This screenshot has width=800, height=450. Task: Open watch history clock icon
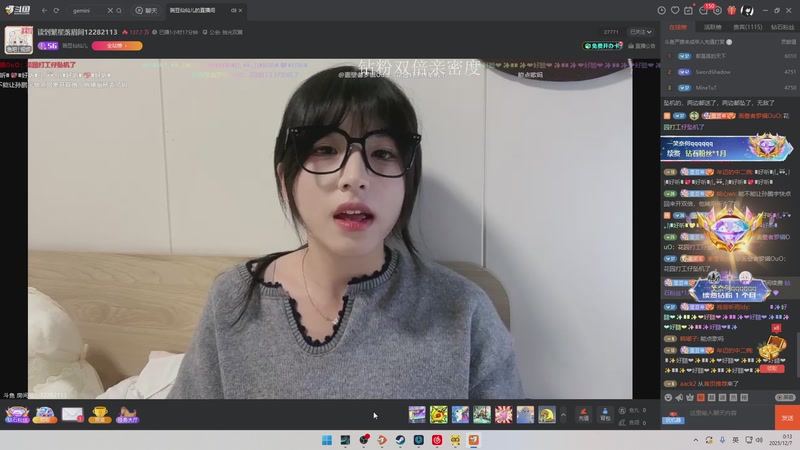[x=661, y=10]
